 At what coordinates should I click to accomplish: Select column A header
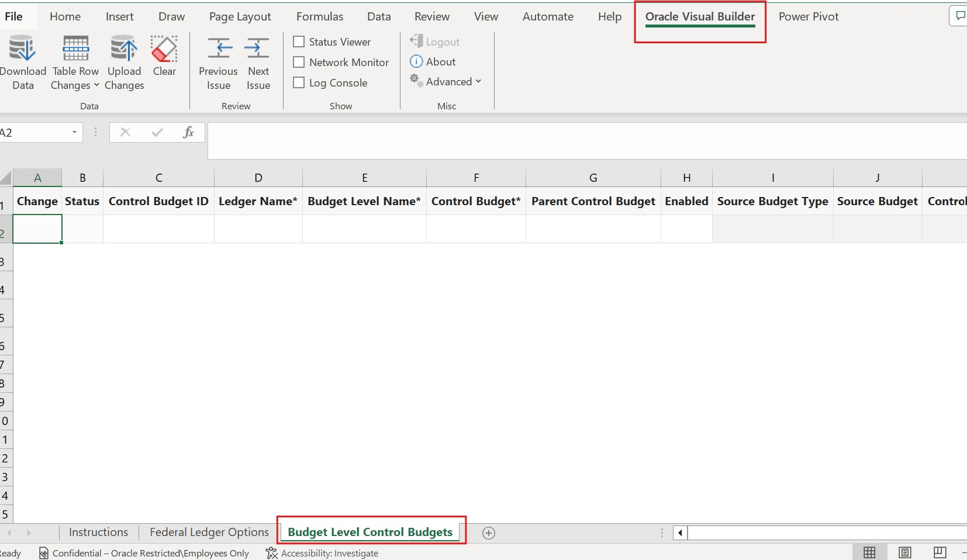click(37, 178)
